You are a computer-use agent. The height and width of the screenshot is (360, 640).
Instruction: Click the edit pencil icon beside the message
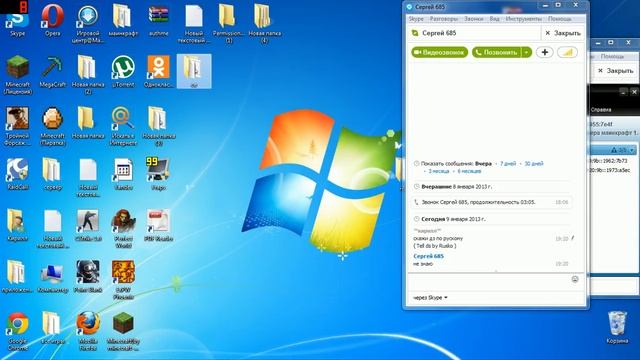pyautogui.click(x=573, y=238)
